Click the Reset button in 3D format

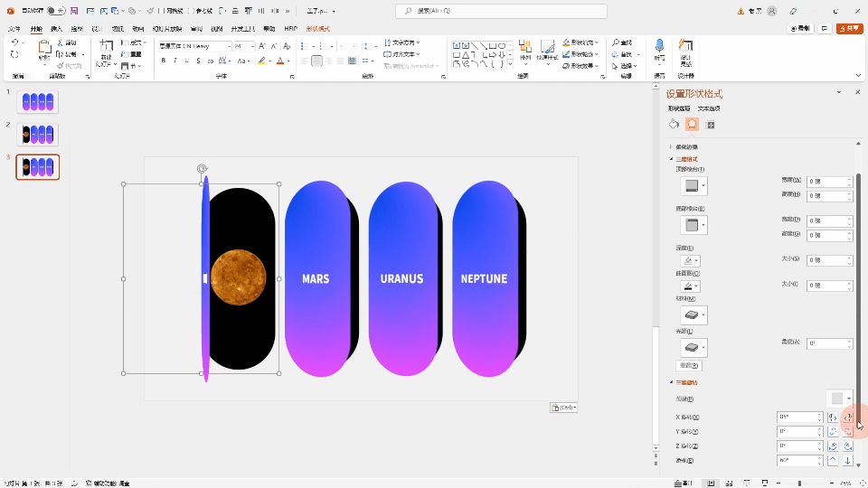tap(689, 366)
